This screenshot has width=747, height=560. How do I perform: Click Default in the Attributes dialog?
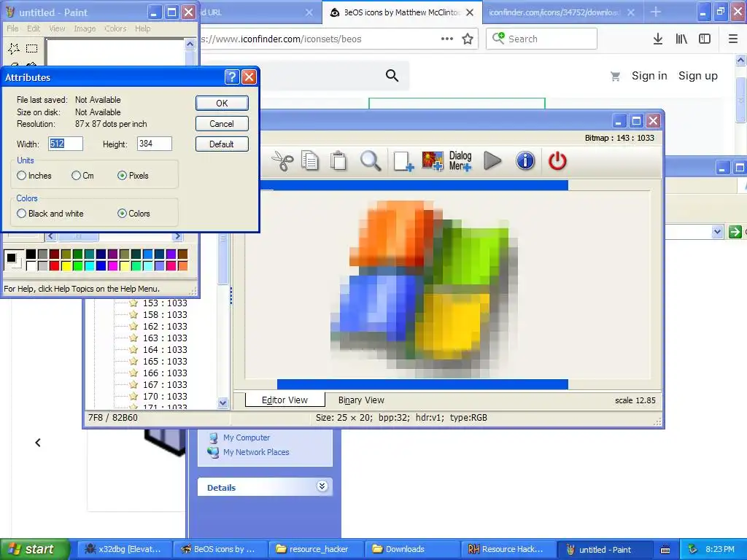(222, 144)
